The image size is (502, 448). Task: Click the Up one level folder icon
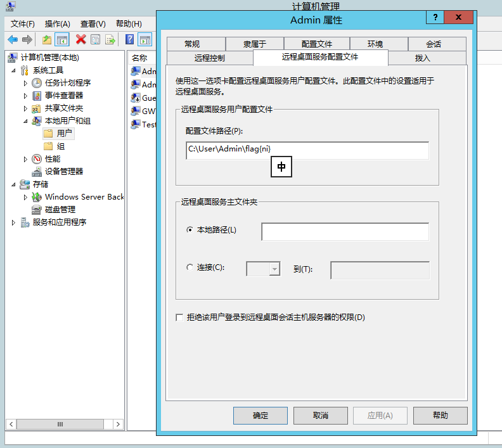(46, 39)
